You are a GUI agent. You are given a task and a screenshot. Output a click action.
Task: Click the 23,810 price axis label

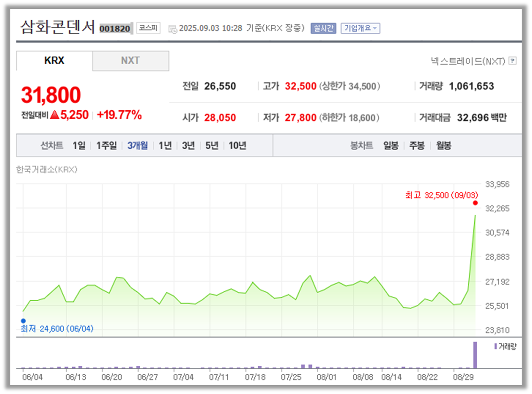pos(497,330)
